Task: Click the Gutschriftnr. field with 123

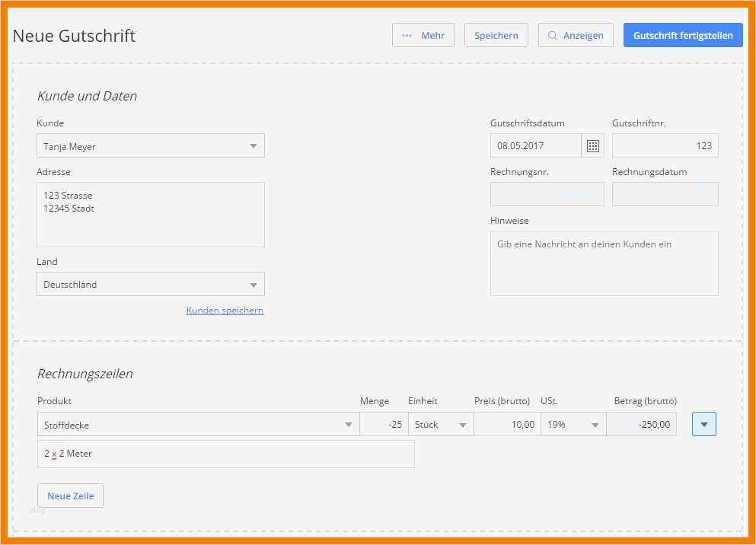Action: pos(665,145)
